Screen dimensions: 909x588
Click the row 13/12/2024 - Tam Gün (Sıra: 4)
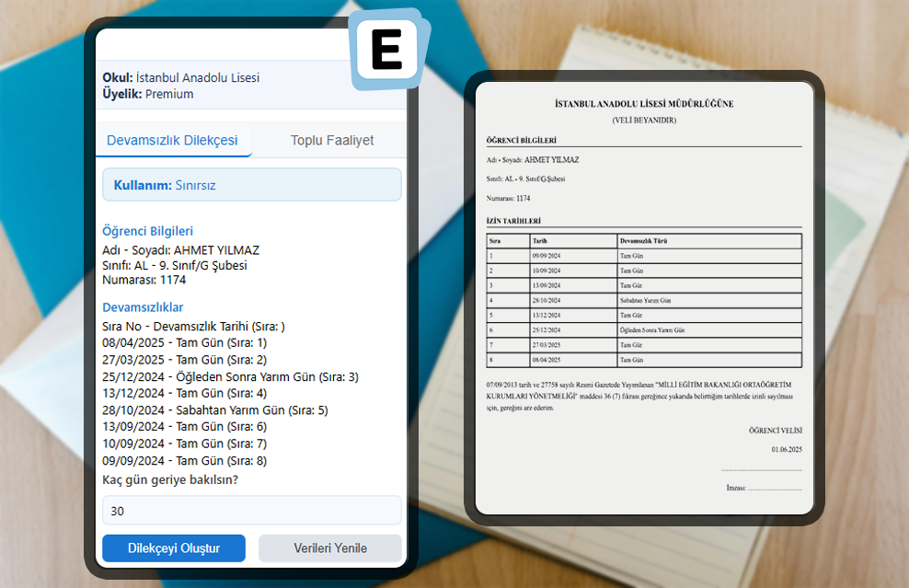click(184, 393)
